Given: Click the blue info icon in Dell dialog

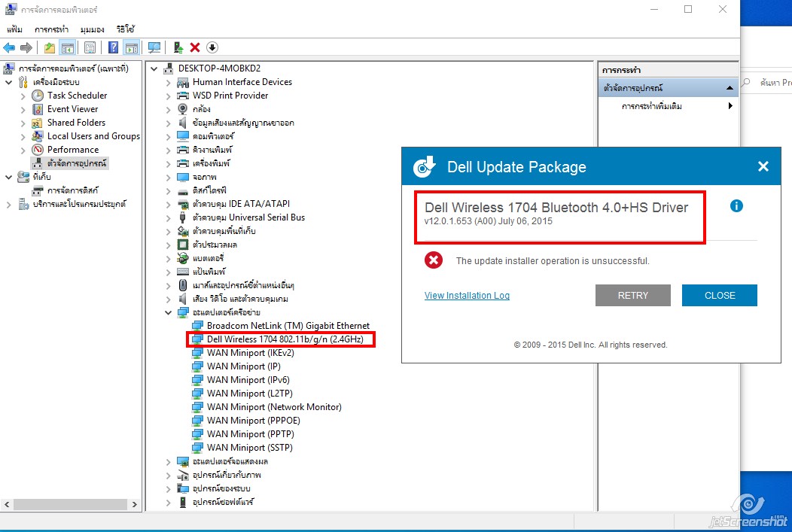Looking at the screenshot, I should [x=736, y=205].
